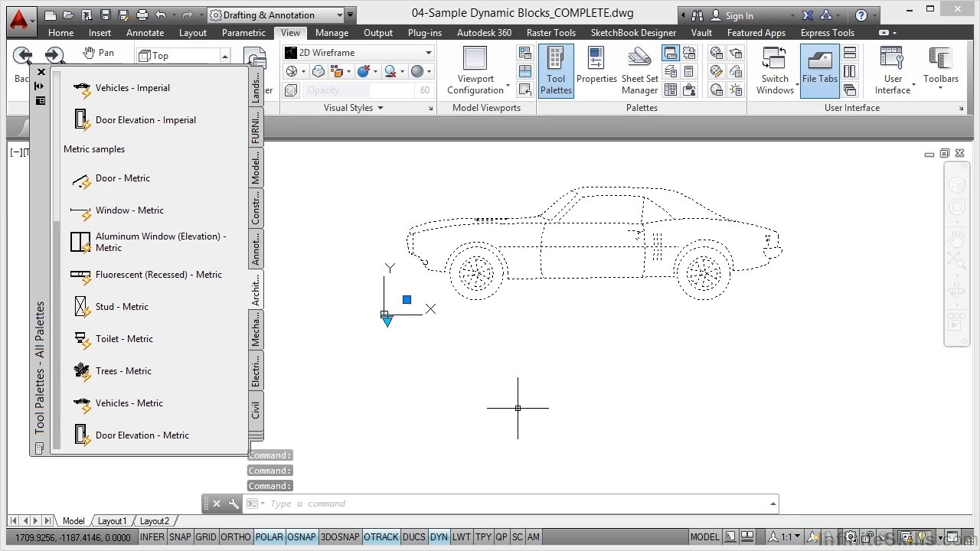Click the Exchange X icon in title bar
980x551 pixels.
(808, 15)
